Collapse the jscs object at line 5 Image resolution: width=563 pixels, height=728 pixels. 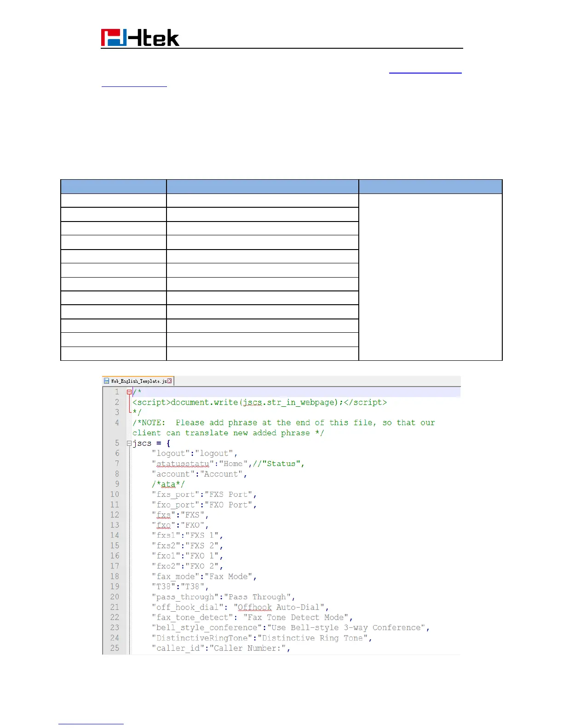pyautogui.click(x=129, y=444)
